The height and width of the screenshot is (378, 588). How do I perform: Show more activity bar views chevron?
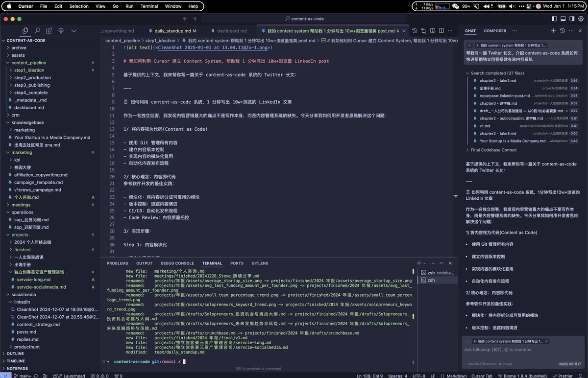pyautogui.click(x=73, y=30)
